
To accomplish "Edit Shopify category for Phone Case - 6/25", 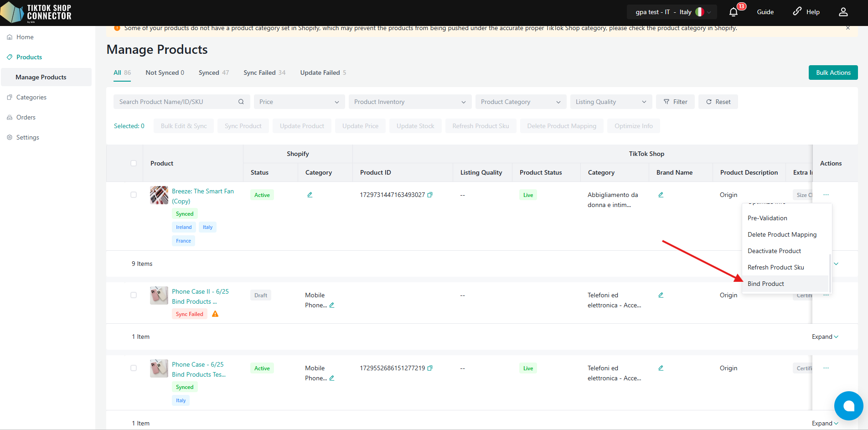I will [x=332, y=378].
